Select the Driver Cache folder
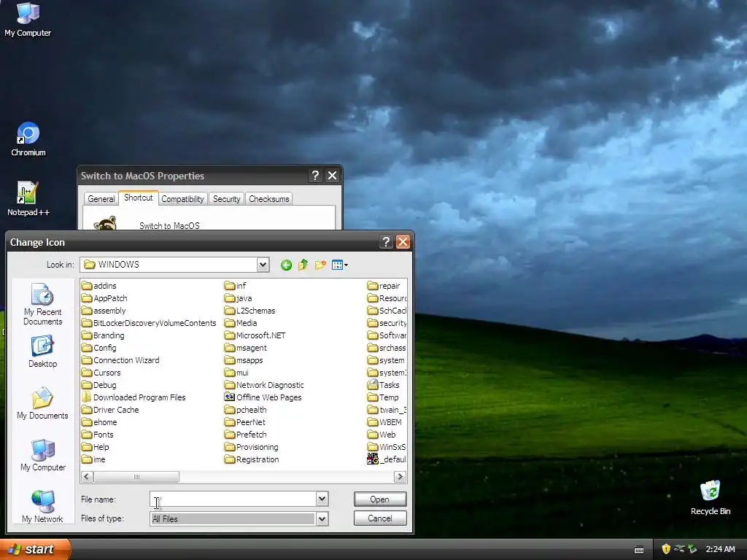Screen dimensions: 747x560 coord(110,410)
